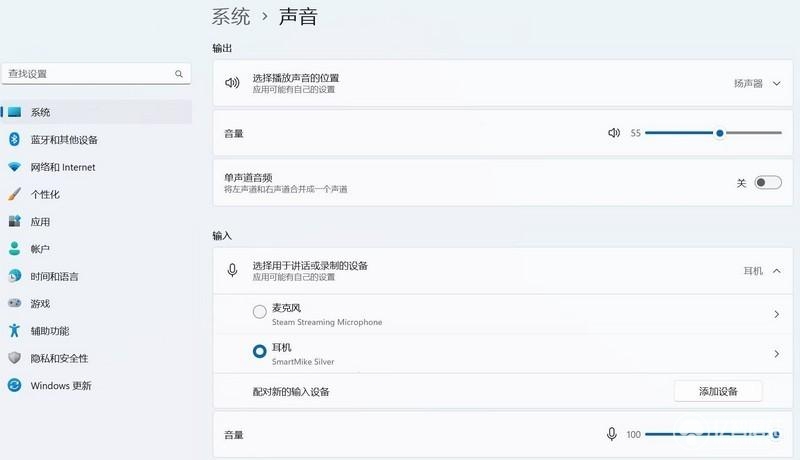Click the network Wi-Fi icon in sidebar
Screen dimensions: 800x460
pos(14,167)
